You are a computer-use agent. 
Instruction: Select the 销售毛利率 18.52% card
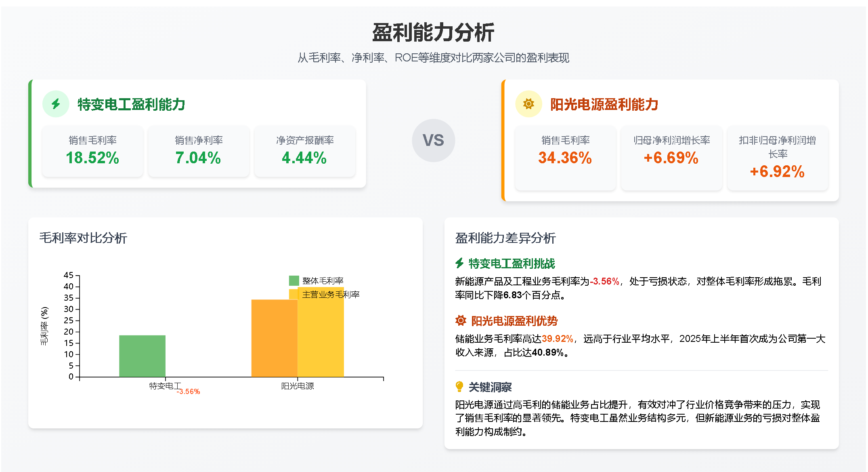tap(92, 151)
